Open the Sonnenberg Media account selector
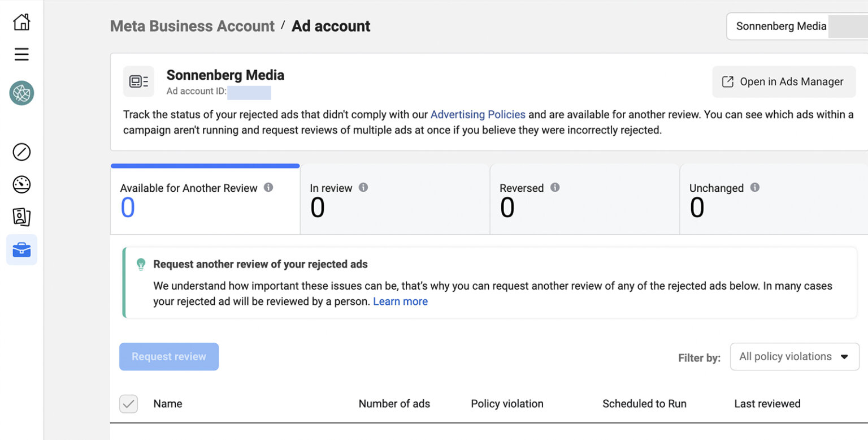868x440 pixels. [x=797, y=26]
